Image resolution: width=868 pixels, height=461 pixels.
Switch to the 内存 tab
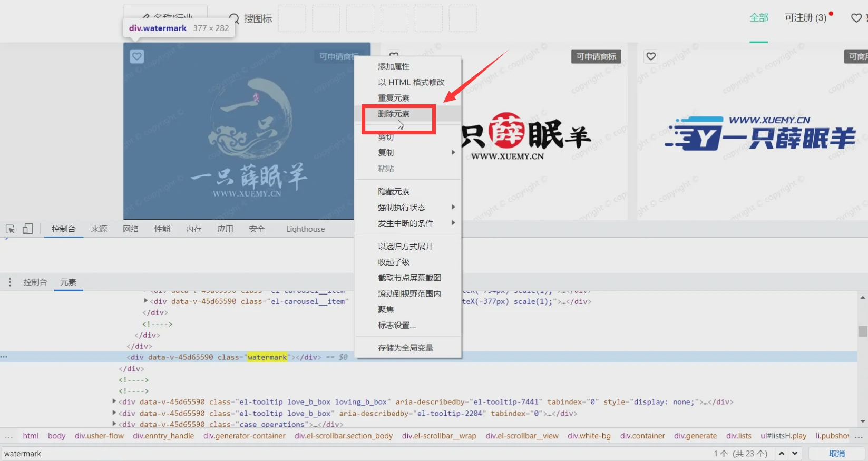click(194, 229)
